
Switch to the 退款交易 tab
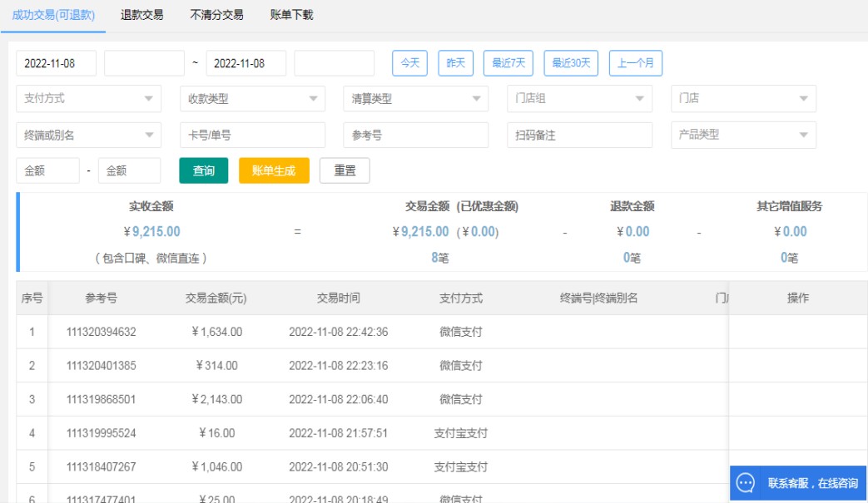[x=141, y=15]
